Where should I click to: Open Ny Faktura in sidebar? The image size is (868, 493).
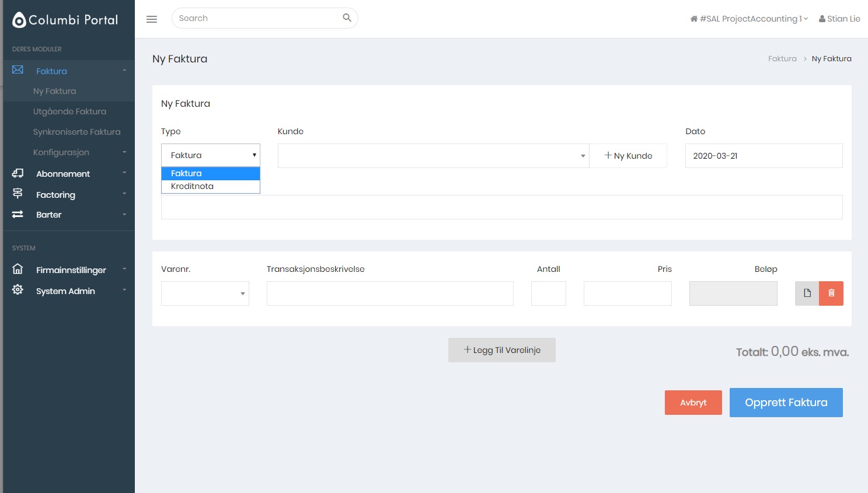coord(54,91)
